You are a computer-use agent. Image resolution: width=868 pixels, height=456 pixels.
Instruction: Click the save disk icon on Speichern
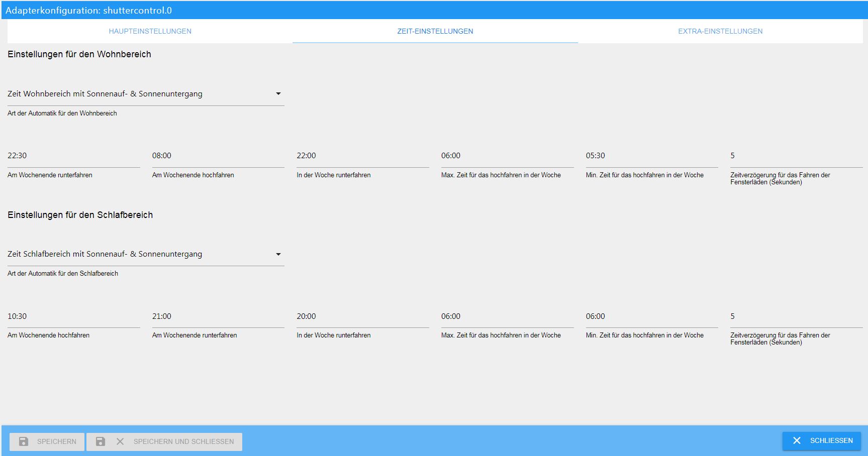click(24, 441)
